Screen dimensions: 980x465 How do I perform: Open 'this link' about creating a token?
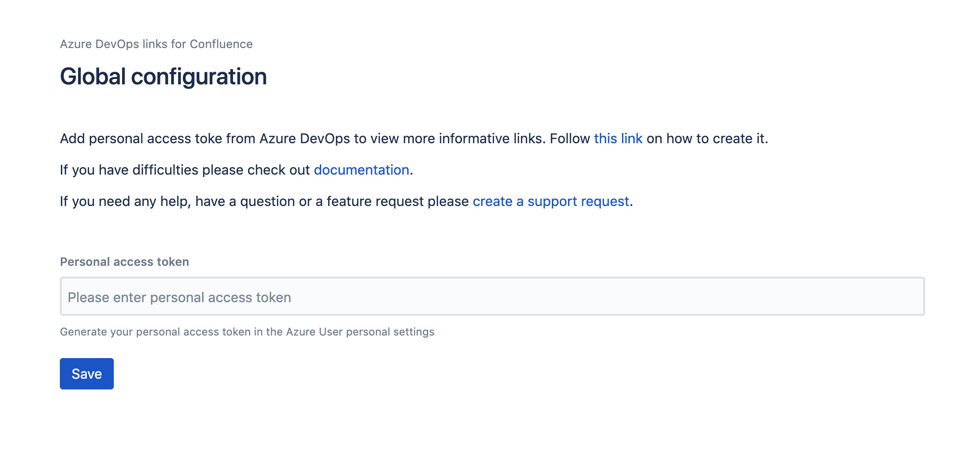pos(618,139)
